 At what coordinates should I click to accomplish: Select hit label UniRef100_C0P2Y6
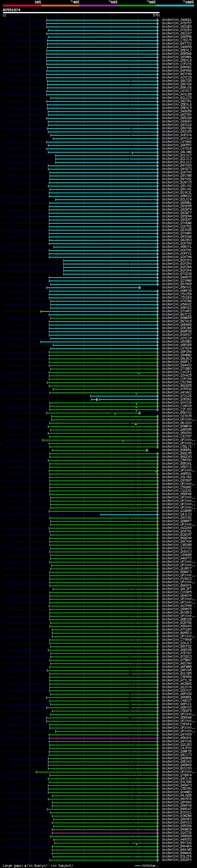point(176,64)
